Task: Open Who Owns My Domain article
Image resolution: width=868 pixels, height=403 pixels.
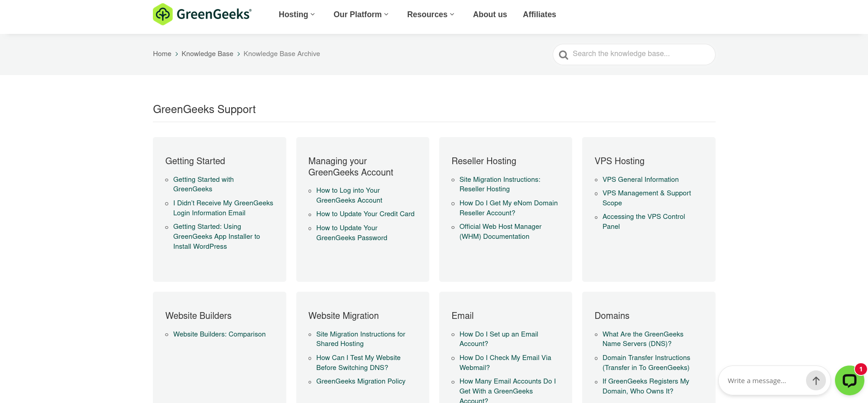Action: (646, 386)
